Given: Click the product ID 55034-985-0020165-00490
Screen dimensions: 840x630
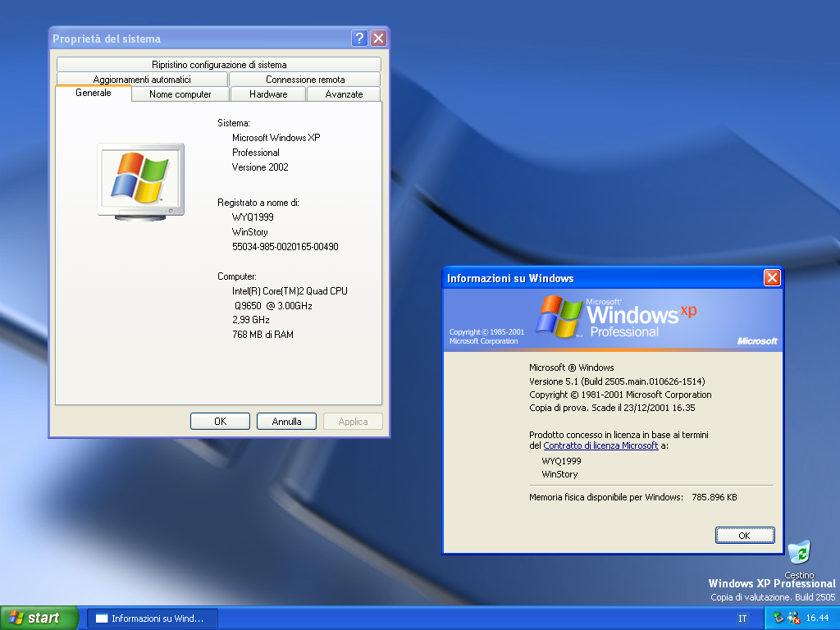Looking at the screenshot, I should coord(285,246).
